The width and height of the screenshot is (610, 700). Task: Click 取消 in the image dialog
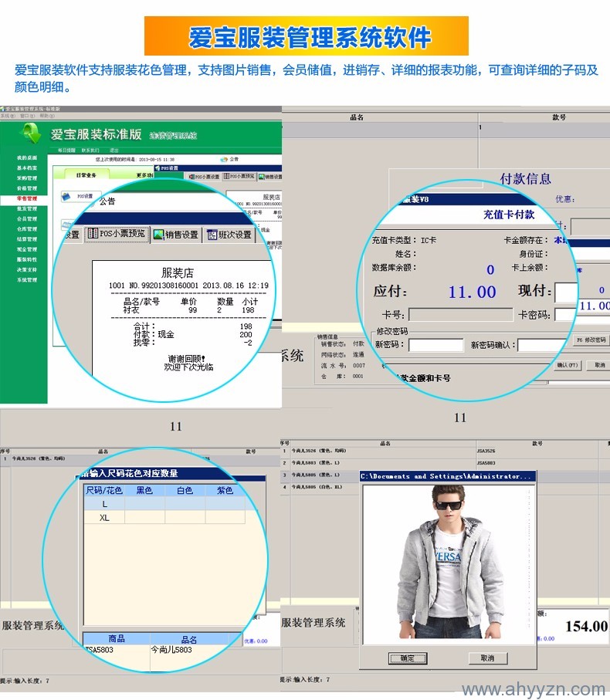(487, 658)
